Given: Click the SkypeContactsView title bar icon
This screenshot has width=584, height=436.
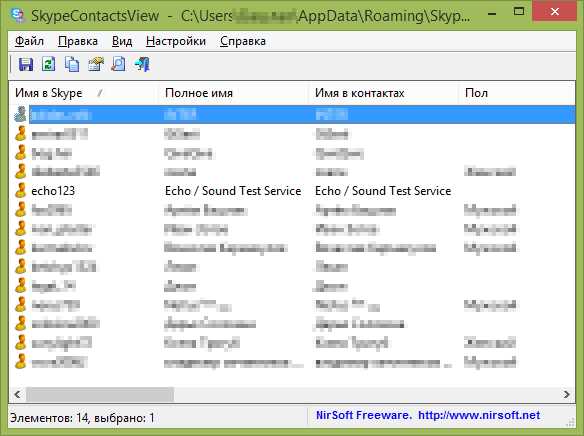Looking at the screenshot, I should coord(18,15).
